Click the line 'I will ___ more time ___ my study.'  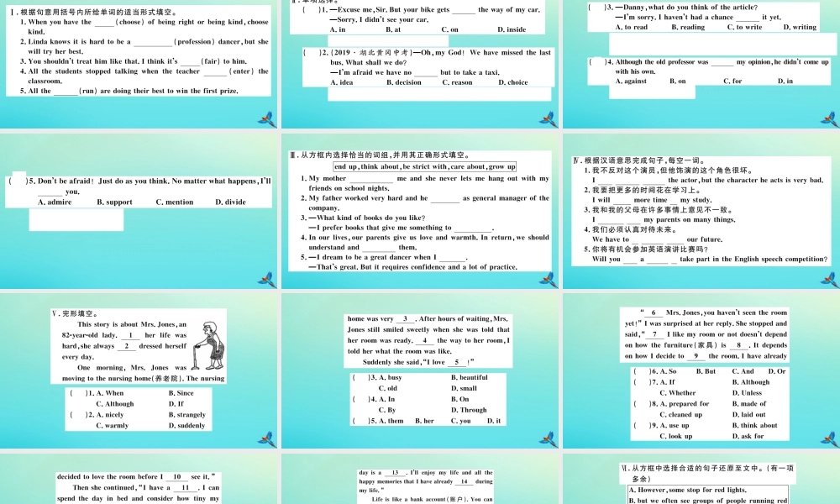click(652, 200)
